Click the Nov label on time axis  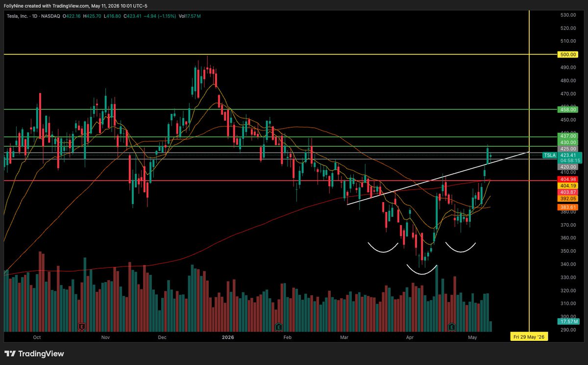[x=106, y=338]
